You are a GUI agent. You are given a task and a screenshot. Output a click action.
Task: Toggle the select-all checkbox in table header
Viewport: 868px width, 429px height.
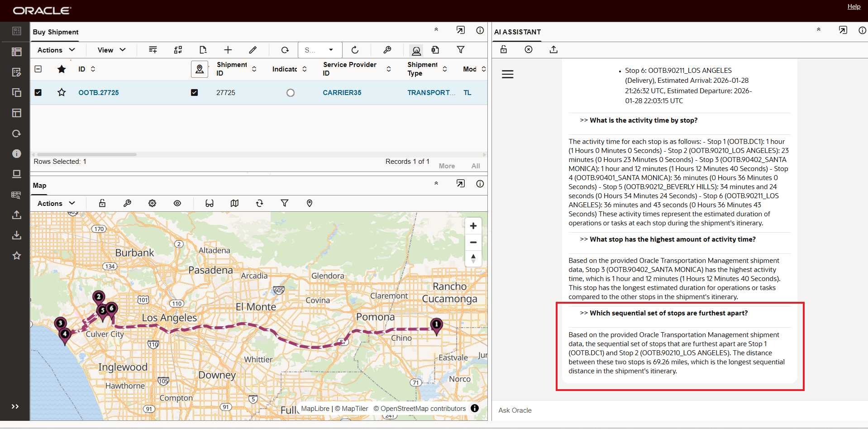coord(38,69)
